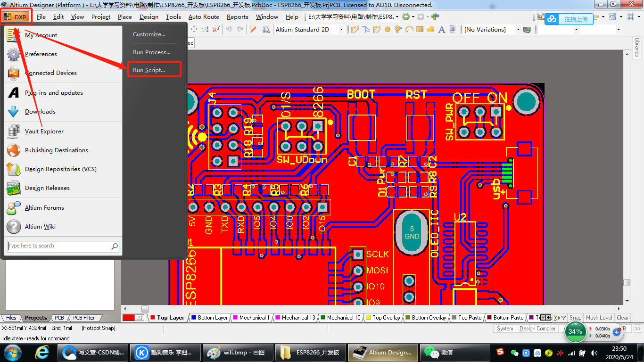Select the Place Pad tool
Image resolution: width=644 pixels, height=362 pixels.
pyautogui.click(x=388, y=29)
